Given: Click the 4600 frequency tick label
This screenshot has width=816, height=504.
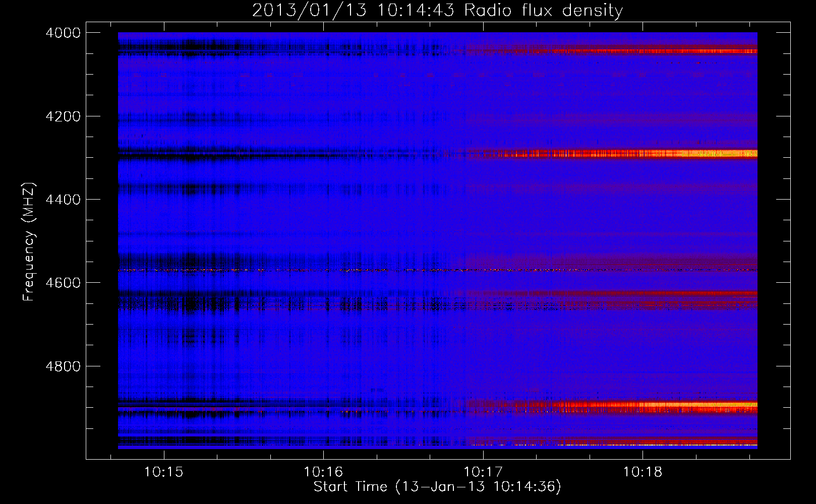Looking at the screenshot, I should click(63, 283).
